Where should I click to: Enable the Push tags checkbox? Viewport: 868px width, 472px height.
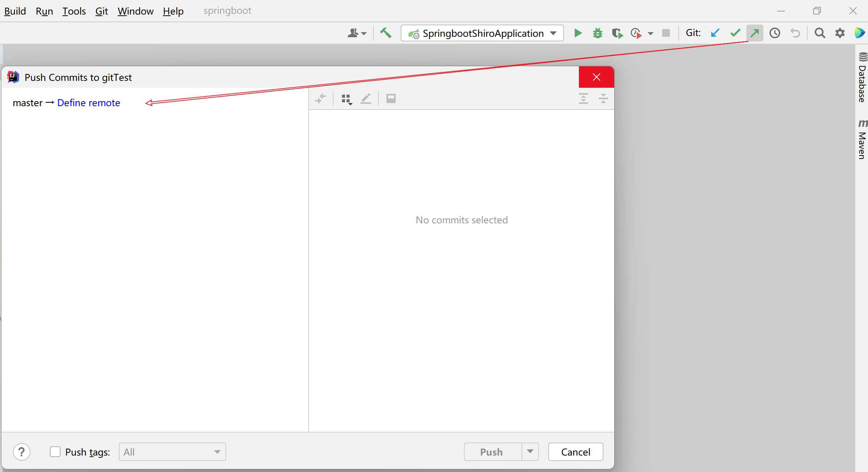55,452
